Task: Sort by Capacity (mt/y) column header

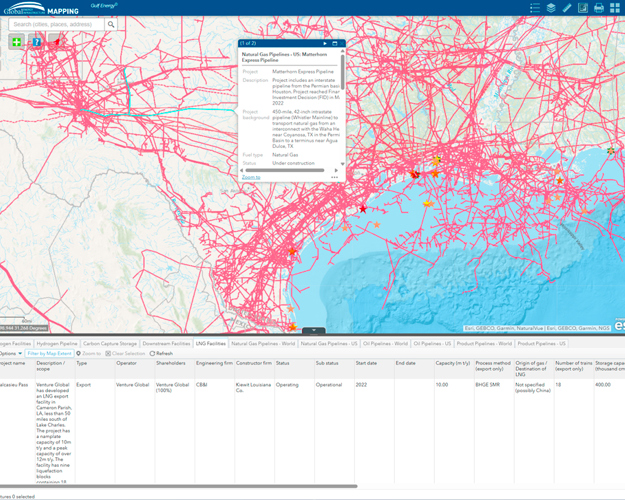Action: (x=455, y=363)
